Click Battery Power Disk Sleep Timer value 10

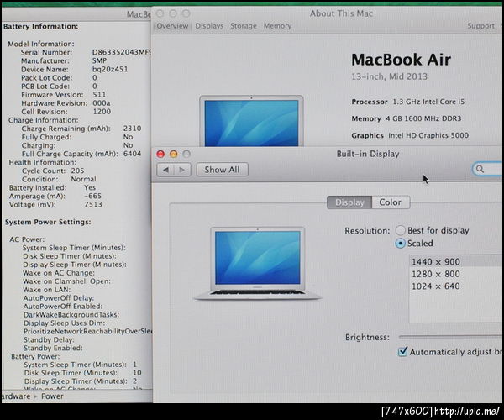(137, 373)
